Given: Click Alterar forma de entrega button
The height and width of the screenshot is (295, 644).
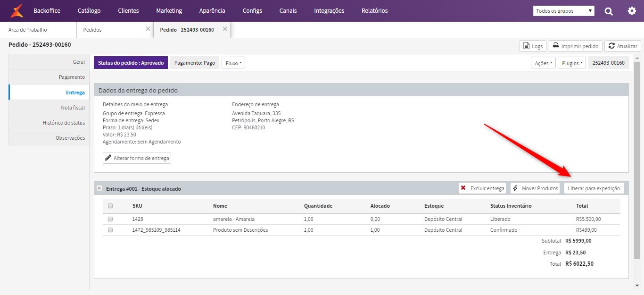Looking at the screenshot, I should 137,158.
